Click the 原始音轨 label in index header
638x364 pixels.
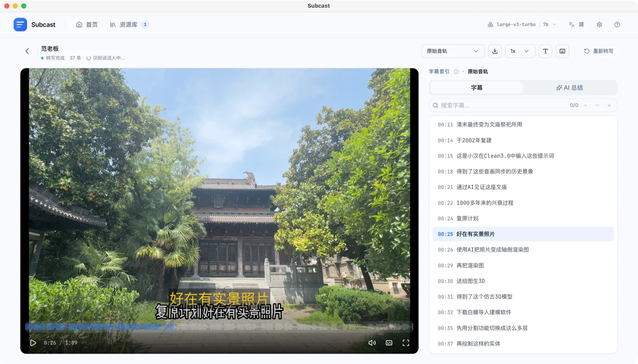point(478,72)
